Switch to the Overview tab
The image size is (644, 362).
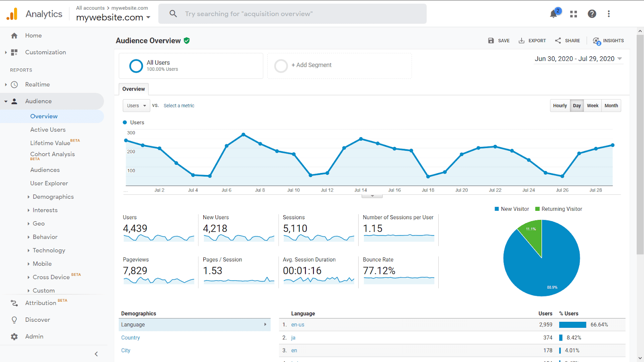coord(133,89)
